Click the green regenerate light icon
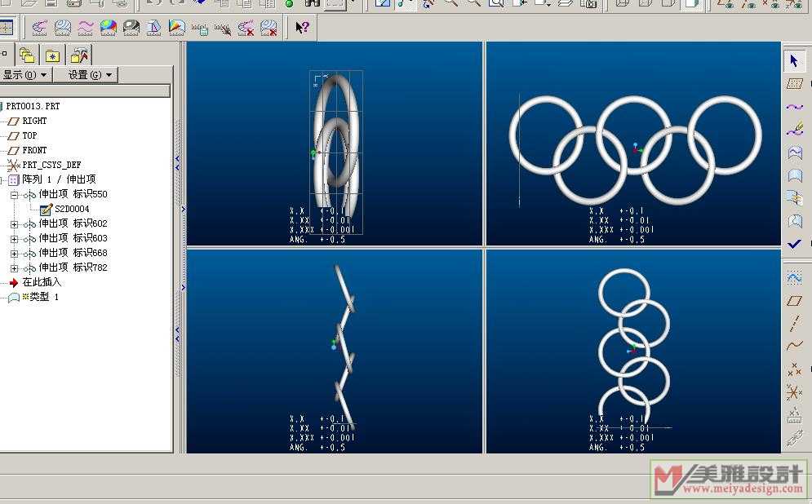The image size is (812, 504). (x=290, y=3)
